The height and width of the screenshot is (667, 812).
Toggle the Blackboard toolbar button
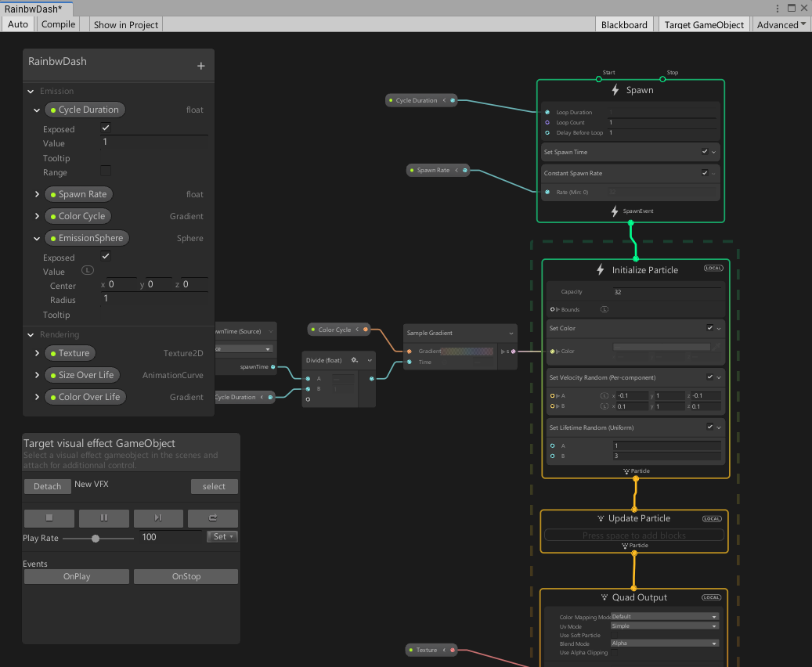click(624, 24)
